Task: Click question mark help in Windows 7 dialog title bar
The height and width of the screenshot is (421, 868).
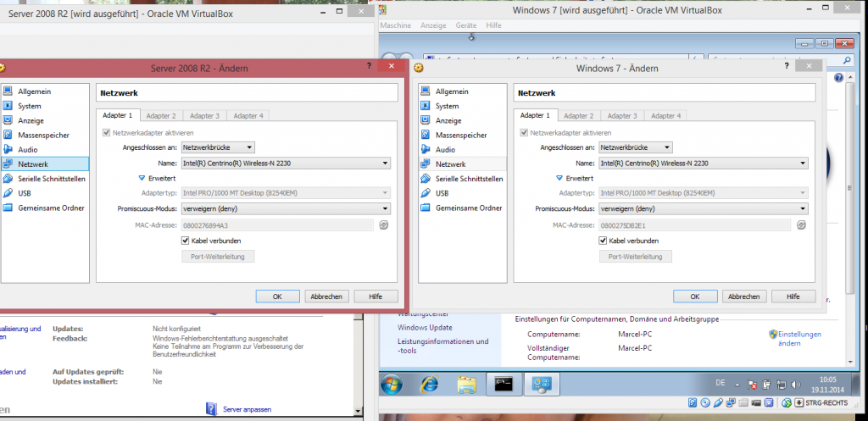Action: click(787, 65)
